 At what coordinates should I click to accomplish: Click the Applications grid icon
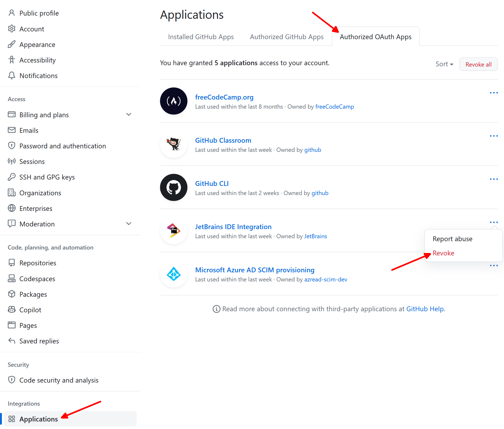click(x=12, y=419)
